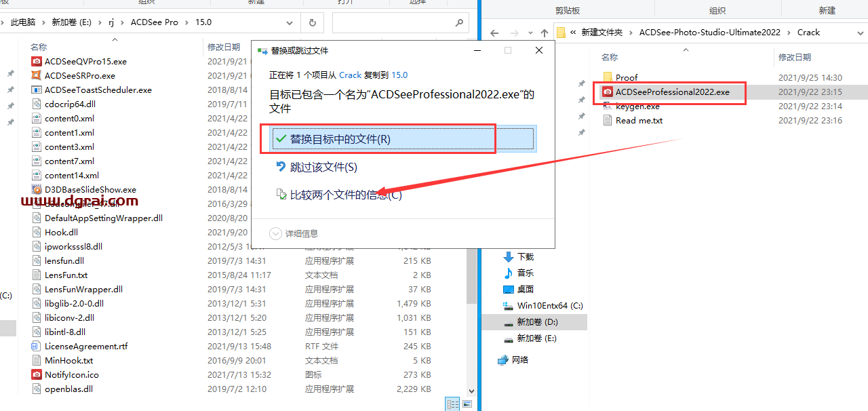The image size is (868, 411).
Task: Click the LicenseAgreement.rtf file icon
Action: pos(37,346)
